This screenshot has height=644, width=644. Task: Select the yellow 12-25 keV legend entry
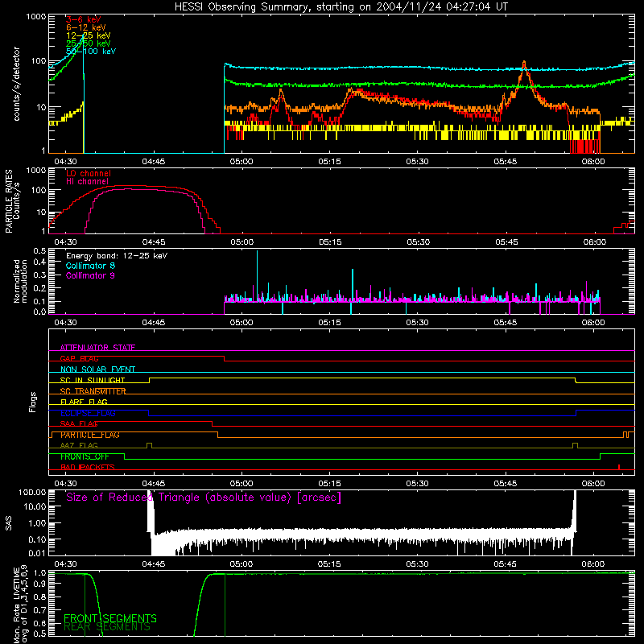coord(89,35)
